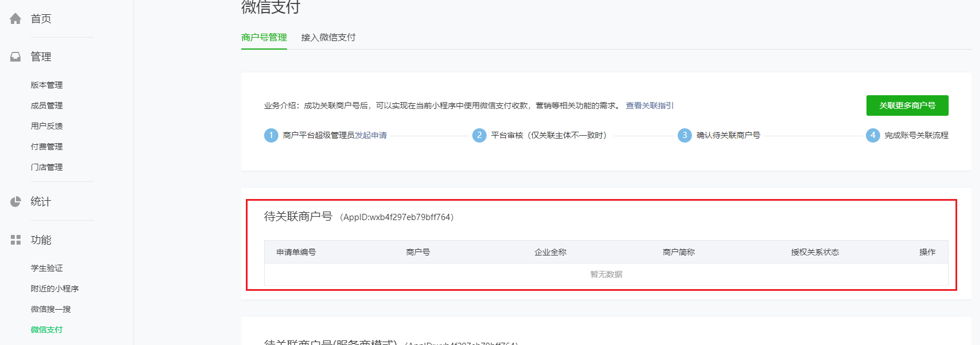Click the 企业全称 column header
This screenshot has height=345, width=980.
[x=550, y=252]
